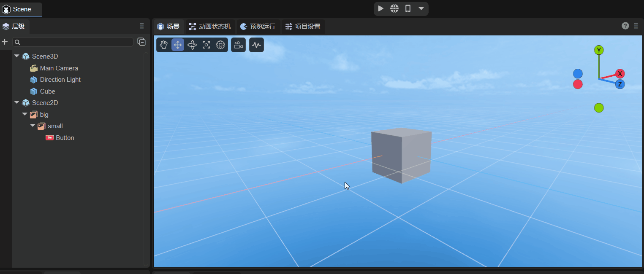Collapse the Scene3D tree node
This screenshot has width=644, height=274.
[17, 56]
